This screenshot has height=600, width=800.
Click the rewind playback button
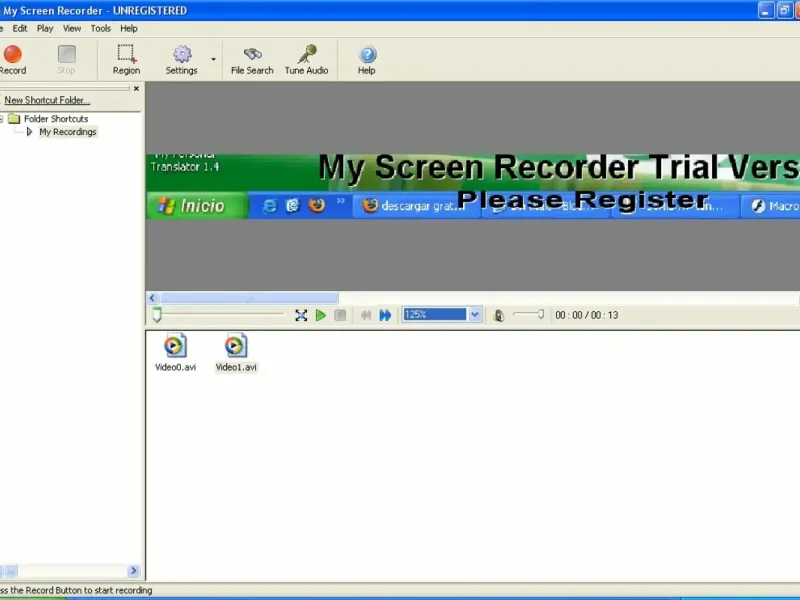(366, 315)
